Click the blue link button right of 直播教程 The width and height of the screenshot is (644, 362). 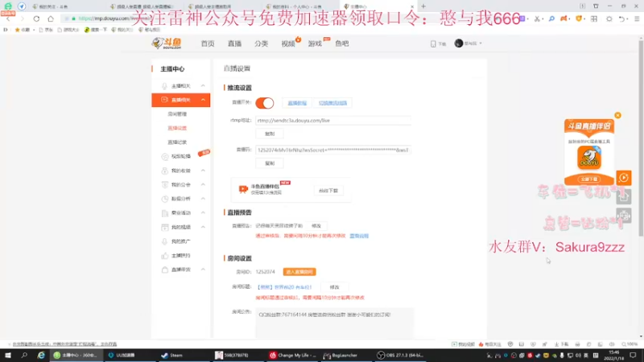(x=332, y=103)
